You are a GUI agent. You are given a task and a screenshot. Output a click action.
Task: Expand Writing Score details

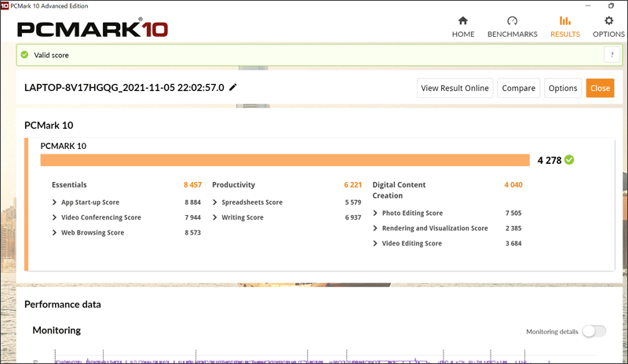pyautogui.click(x=214, y=217)
